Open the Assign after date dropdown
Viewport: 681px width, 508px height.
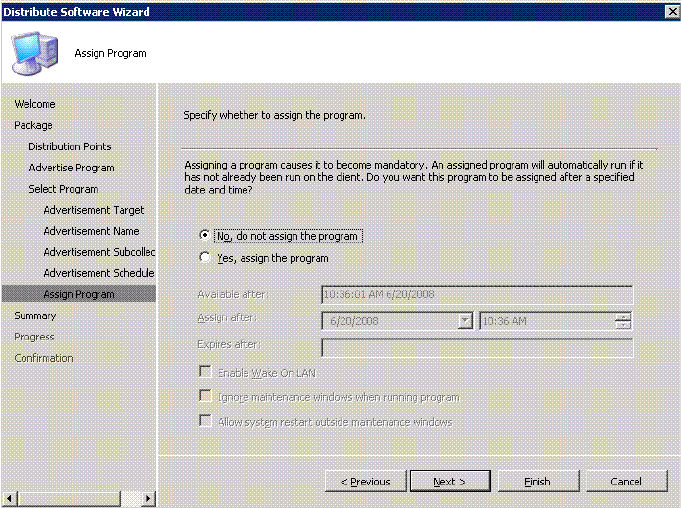(x=465, y=321)
